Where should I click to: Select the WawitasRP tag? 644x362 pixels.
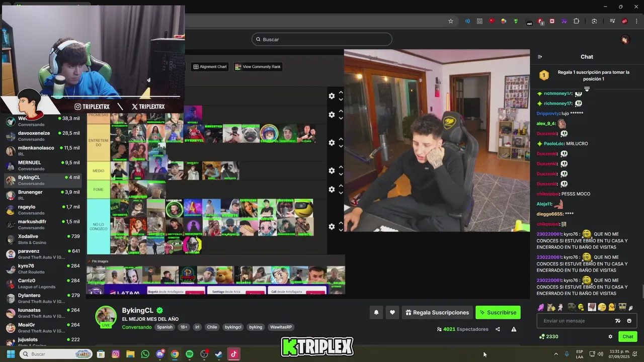(x=281, y=327)
